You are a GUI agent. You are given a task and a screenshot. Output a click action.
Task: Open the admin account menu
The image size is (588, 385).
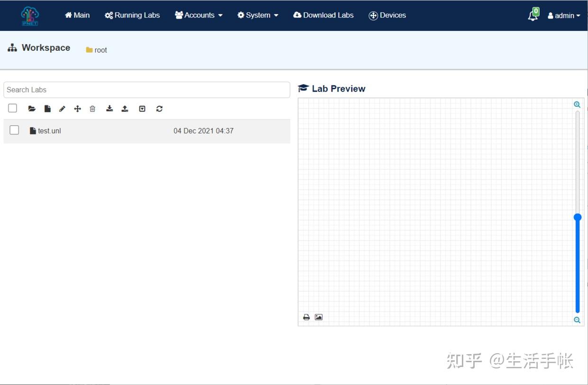pos(564,15)
